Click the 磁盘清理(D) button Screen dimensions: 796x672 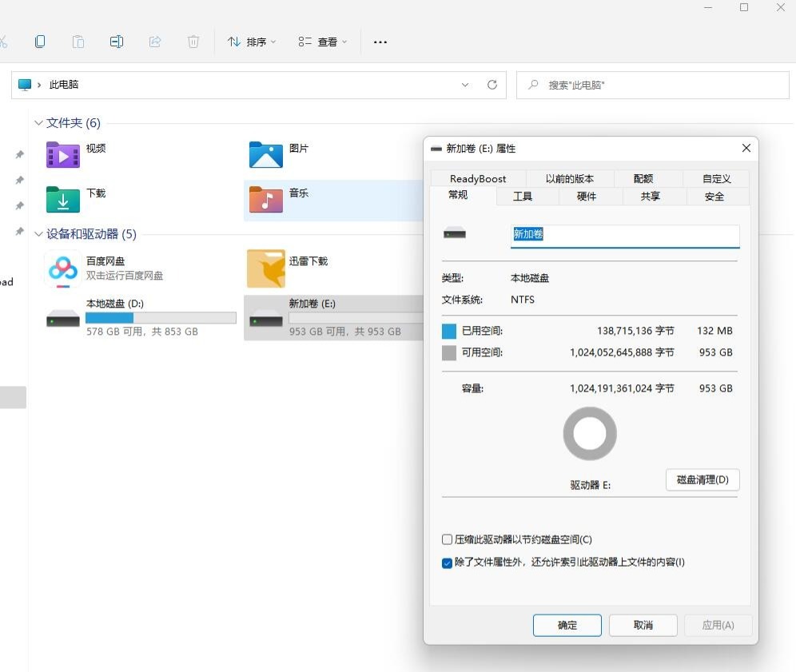tap(702, 479)
